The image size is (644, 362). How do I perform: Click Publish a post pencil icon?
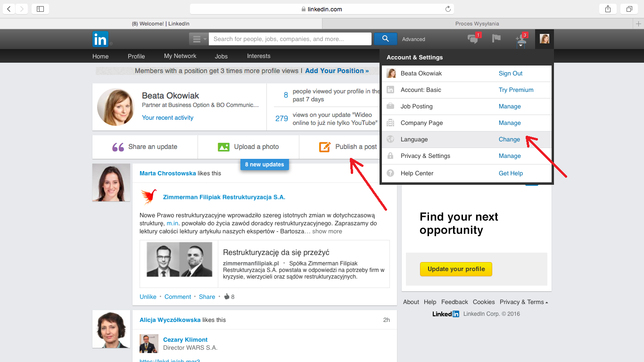pyautogui.click(x=325, y=147)
